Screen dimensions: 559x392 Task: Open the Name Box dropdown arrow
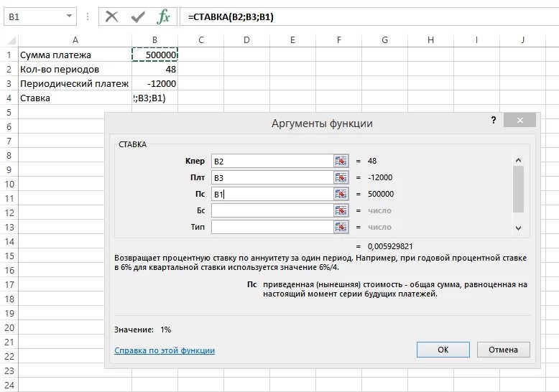tap(69, 17)
